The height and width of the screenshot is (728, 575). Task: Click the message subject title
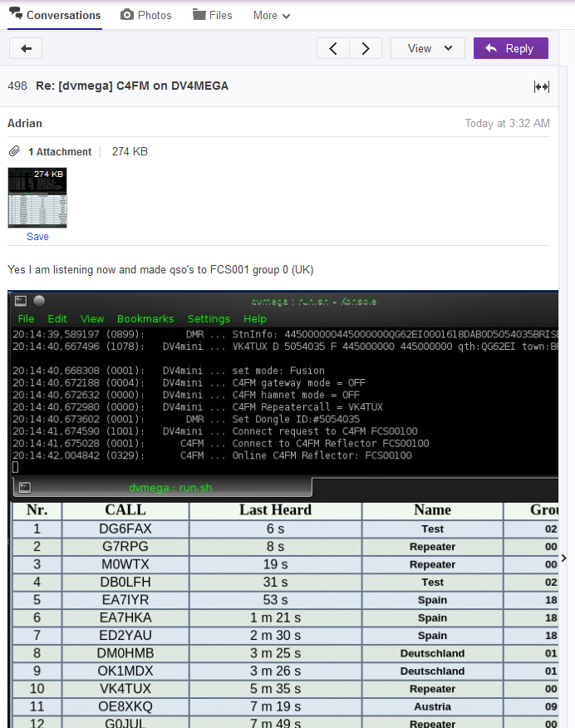(132, 86)
